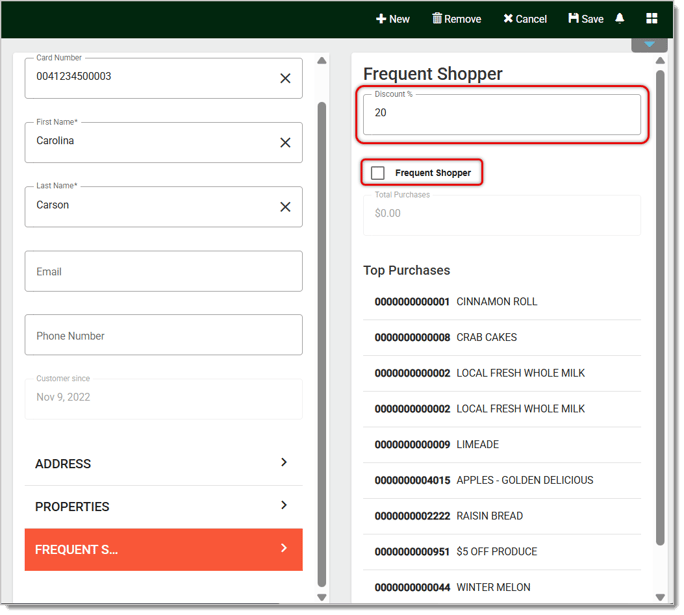Image resolution: width=684 pixels, height=615 pixels.
Task: Click the Customer since Nov 9, 2022 field
Action: tap(164, 399)
